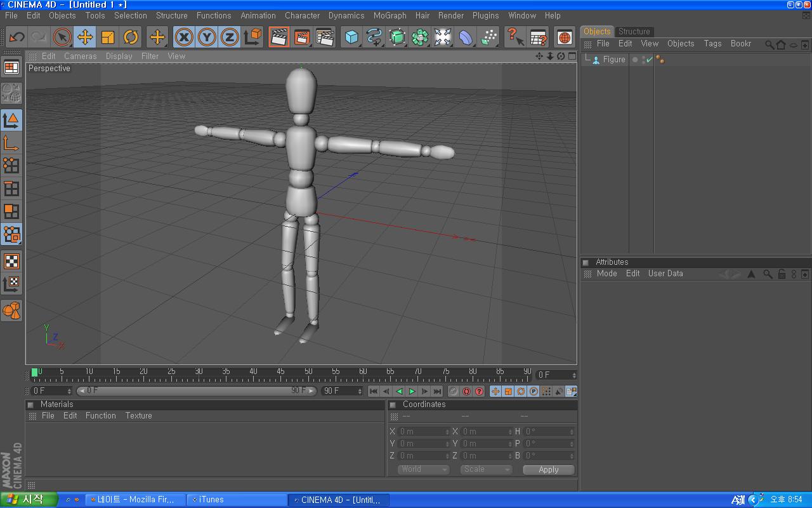Activate the Rotate tool
Image resolution: width=812 pixels, height=508 pixels.
pyautogui.click(x=131, y=37)
